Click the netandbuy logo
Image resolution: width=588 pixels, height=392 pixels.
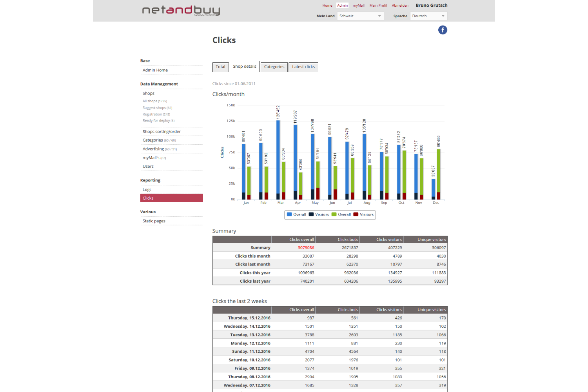coord(181,11)
